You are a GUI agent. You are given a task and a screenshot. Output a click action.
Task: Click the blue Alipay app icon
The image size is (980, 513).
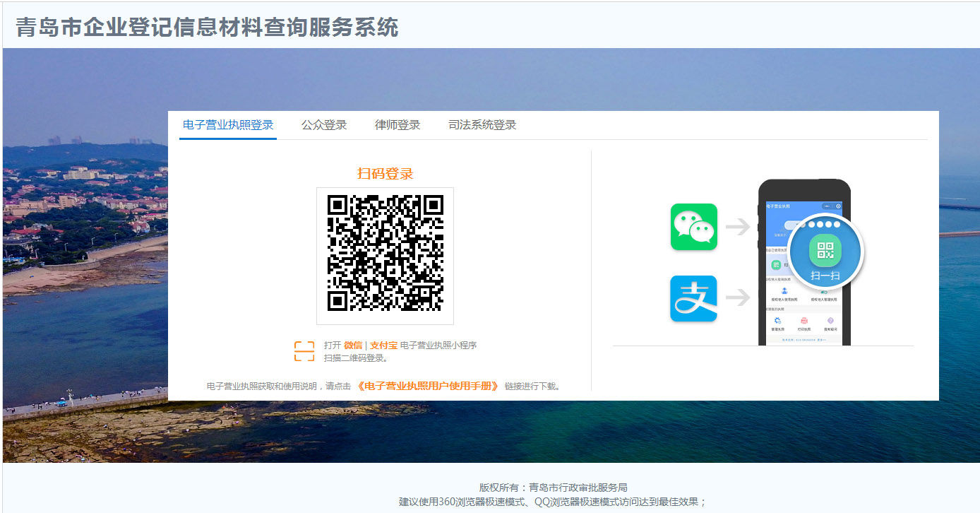693,298
